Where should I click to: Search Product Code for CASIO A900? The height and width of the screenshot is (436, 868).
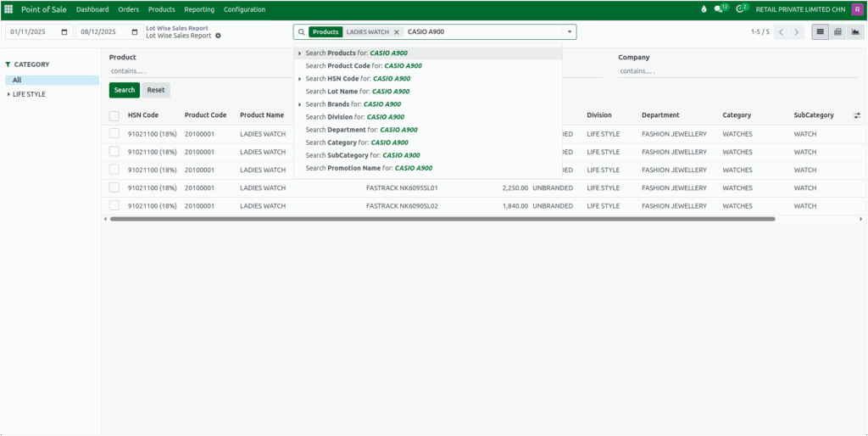[428, 66]
